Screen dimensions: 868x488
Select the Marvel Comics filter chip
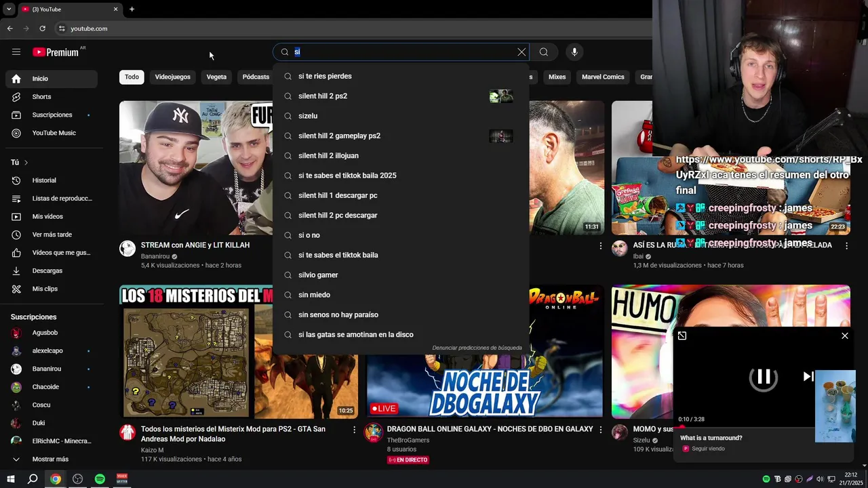pyautogui.click(x=603, y=77)
